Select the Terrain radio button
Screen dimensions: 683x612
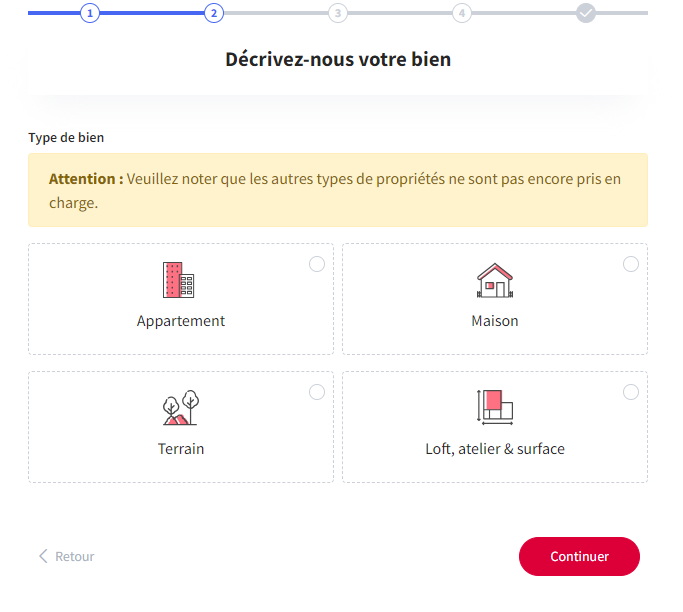[x=317, y=392]
